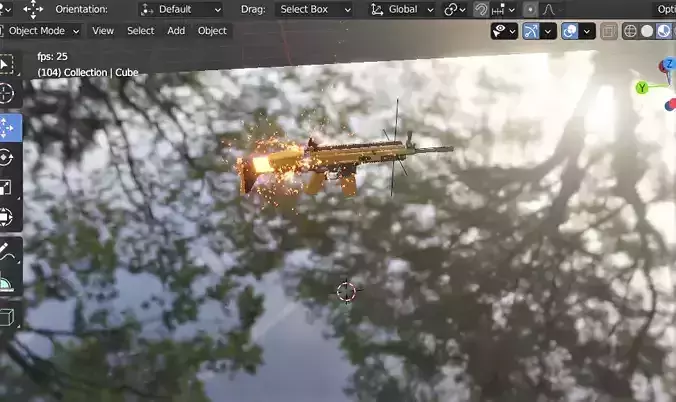This screenshot has width=676, height=402.
Task: Toggle snapping magnet
Action: pos(481,9)
